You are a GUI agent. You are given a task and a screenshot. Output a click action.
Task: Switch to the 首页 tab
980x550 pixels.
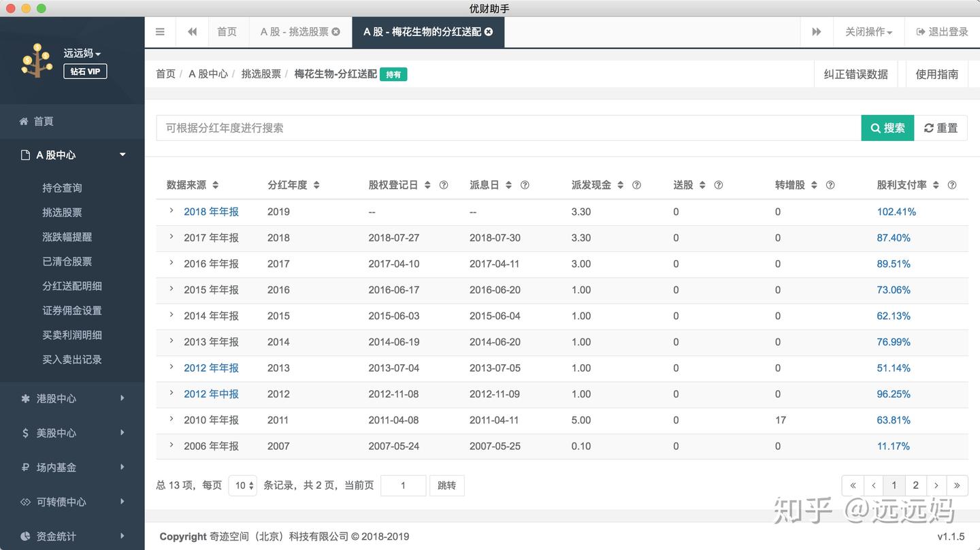pyautogui.click(x=227, y=31)
